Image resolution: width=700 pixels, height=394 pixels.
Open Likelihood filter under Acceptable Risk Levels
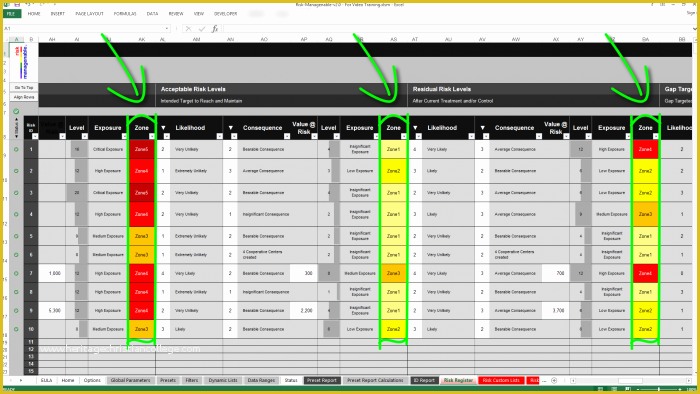tap(219, 136)
